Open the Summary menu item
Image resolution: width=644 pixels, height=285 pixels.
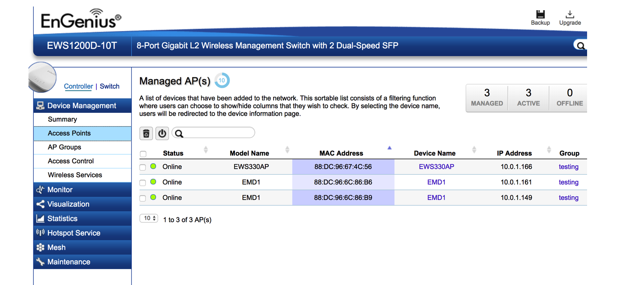83,119
